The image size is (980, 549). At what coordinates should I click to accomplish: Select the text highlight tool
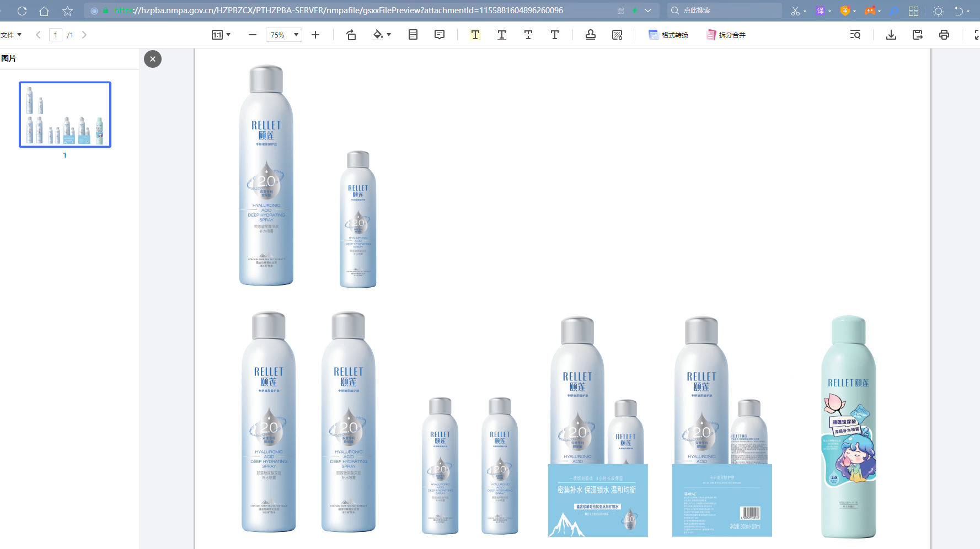coord(475,35)
